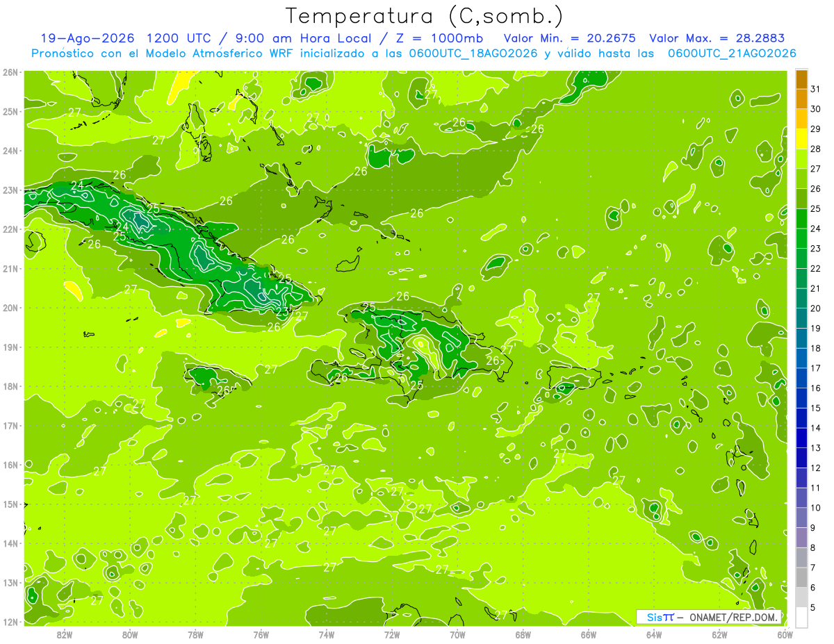Click the color swatch between 30 and 31
The image size is (834, 644).
801,99
